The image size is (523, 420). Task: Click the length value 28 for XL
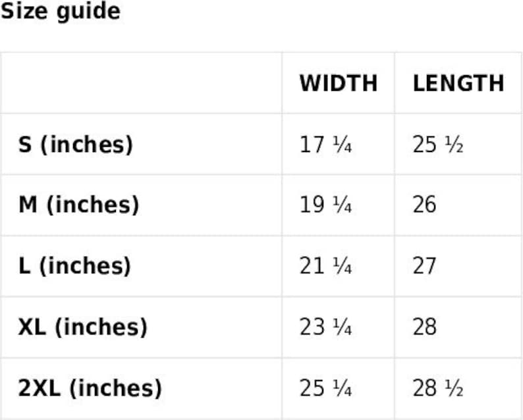[x=425, y=327]
